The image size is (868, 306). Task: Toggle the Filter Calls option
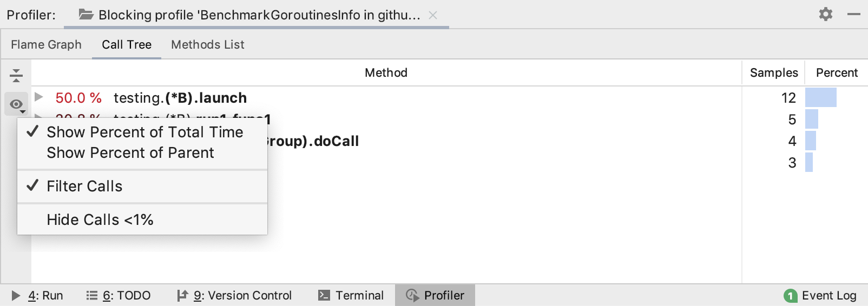(84, 186)
